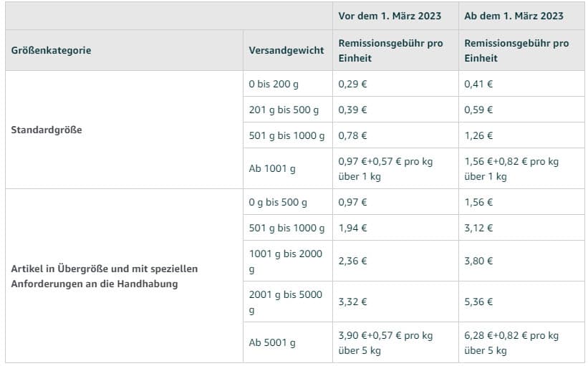Select the 1,26 € fee cell
The image size is (588, 366).
[x=521, y=135]
